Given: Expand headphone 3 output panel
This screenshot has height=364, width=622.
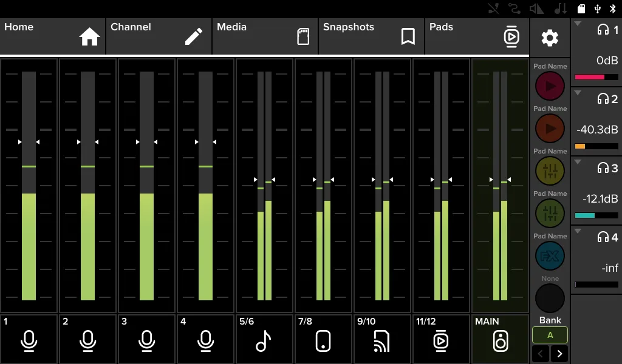Looking at the screenshot, I should pyautogui.click(x=578, y=161).
